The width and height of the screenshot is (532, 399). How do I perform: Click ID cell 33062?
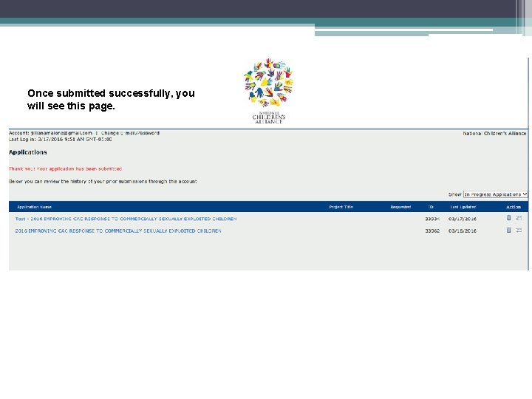point(432,231)
